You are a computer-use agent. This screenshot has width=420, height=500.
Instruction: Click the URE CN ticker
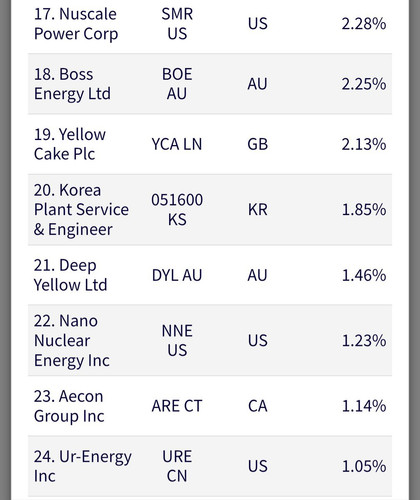tap(177, 466)
